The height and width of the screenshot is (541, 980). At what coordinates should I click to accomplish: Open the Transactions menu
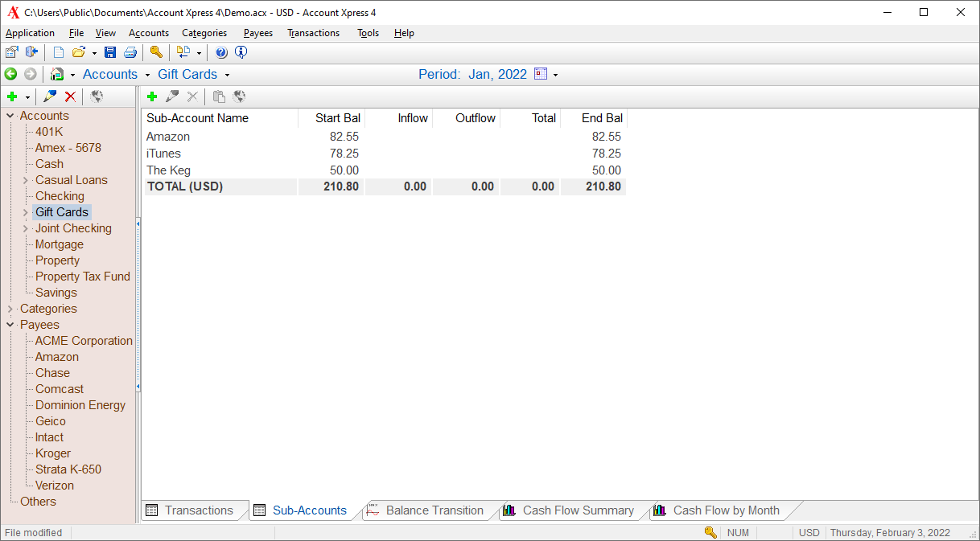(x=313, y=33)
